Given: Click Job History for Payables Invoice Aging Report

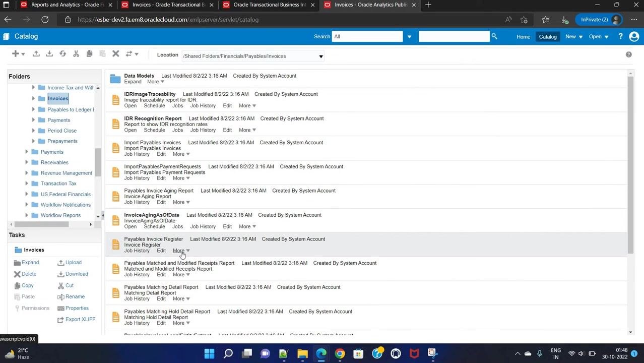Looking at the screenshot, I should 137,203.
